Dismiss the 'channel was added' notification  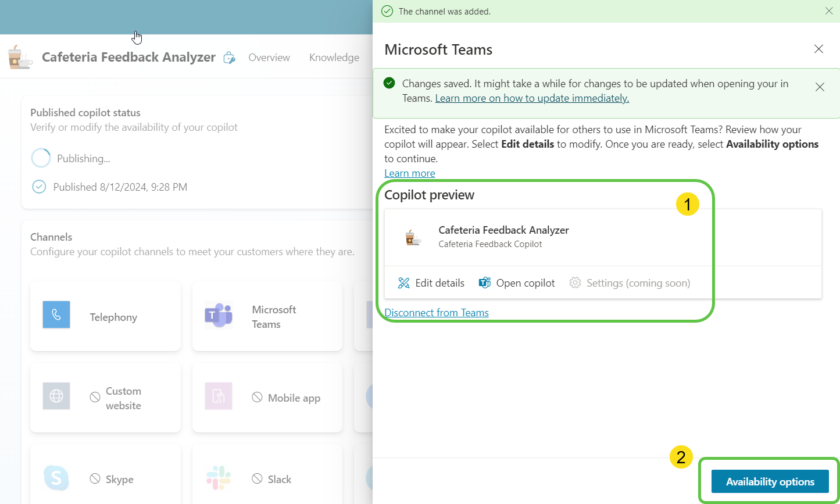point(829,11)
